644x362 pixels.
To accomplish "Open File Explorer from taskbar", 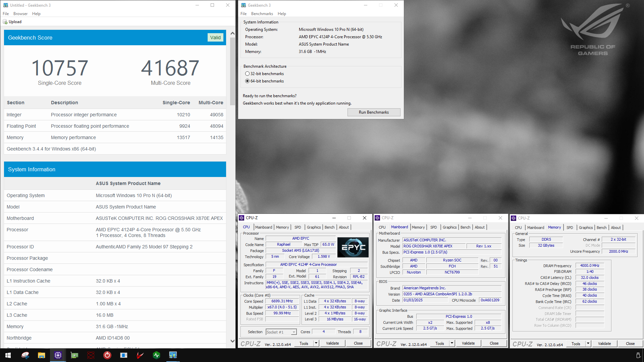I will tap(42, 355).
